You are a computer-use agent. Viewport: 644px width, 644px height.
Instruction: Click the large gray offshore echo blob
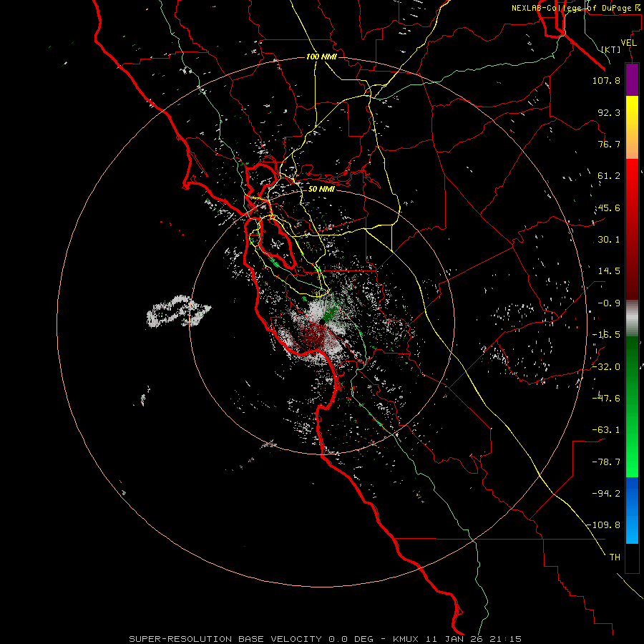pyautogui.click(x=178, y=311)
